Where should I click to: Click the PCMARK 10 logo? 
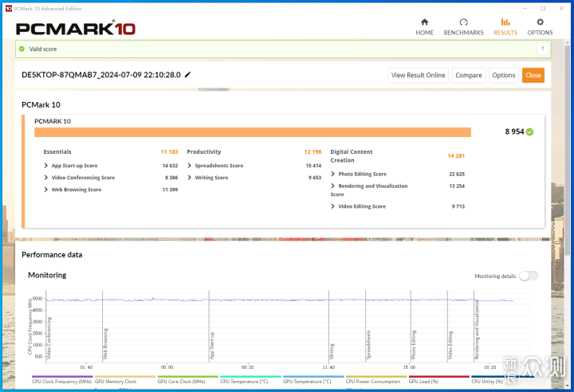(x=76, y=29)
